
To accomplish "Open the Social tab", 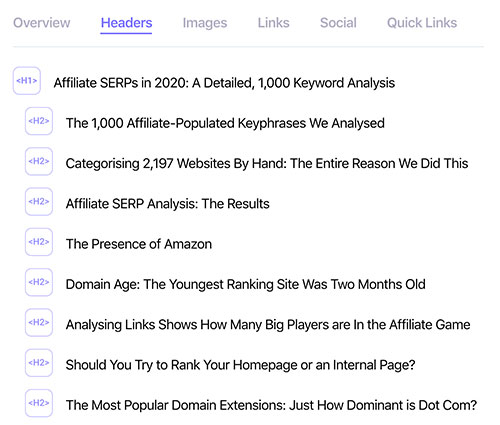I will [x=338, y=23].
